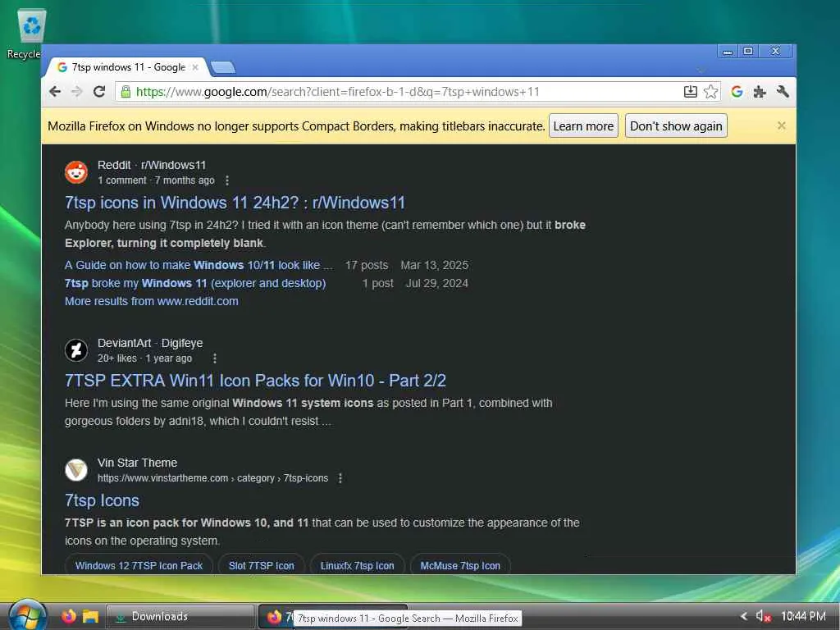The image size is (840, 630).
Task: Reload the page with the refresh icon
Action: click(x=99, y=92)
